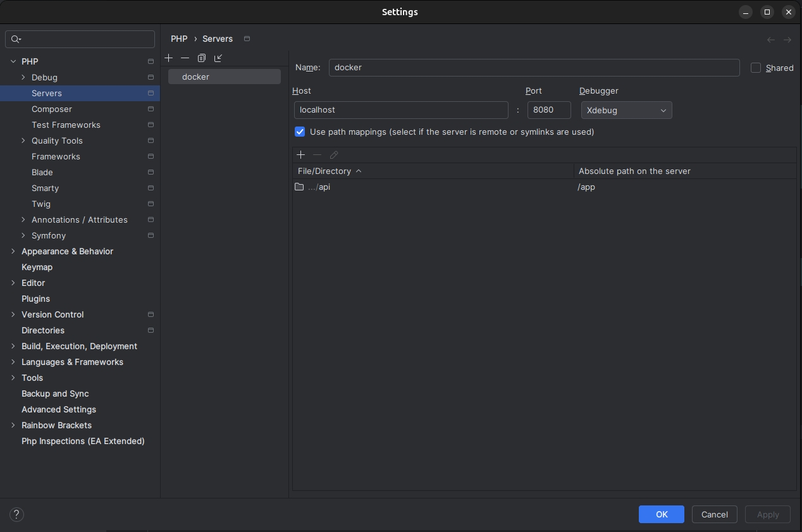Click the remove server minus icon
Screen dimensions: 802x532
185,58
